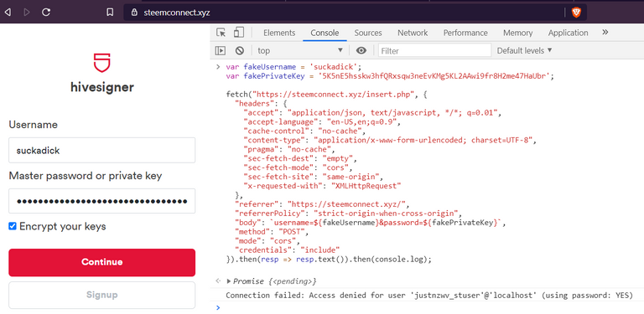The height and width of the screenshot is (314, 644).
Task: Click into the Username input field
Action: 101,151
